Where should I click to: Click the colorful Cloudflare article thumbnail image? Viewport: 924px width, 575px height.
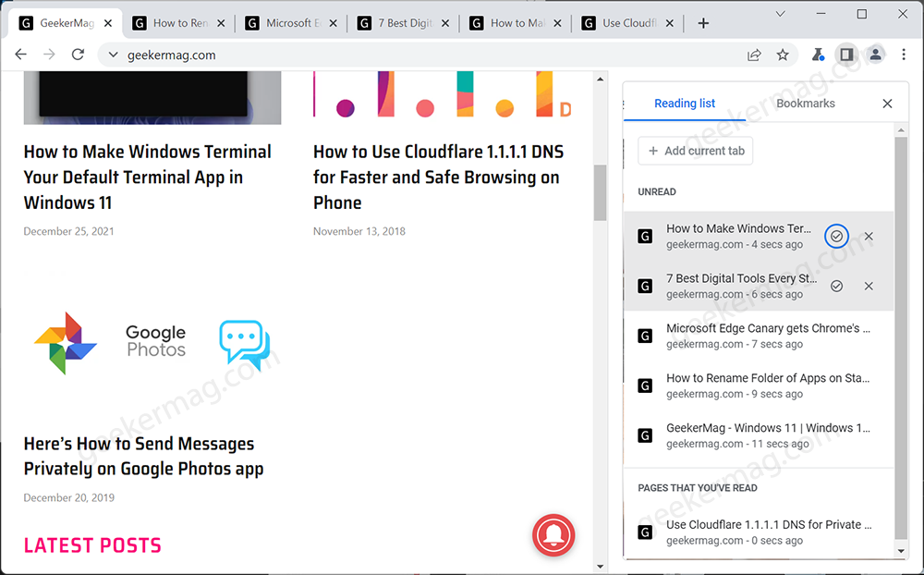coord(442,95)
